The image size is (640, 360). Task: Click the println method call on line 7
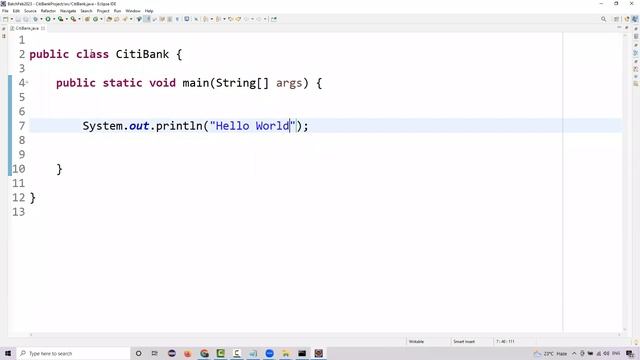(x=179, y=126)
